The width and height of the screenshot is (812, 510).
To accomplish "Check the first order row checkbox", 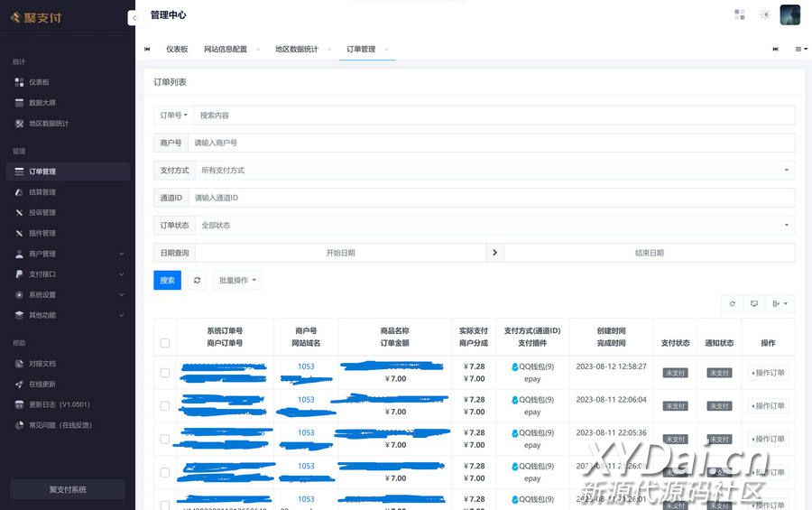I will (164, 373).
